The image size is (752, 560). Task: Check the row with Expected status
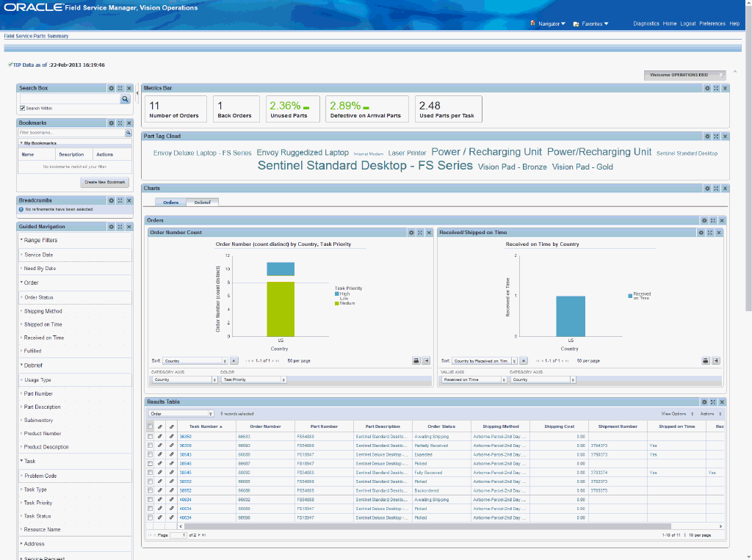tap(150, 454)
